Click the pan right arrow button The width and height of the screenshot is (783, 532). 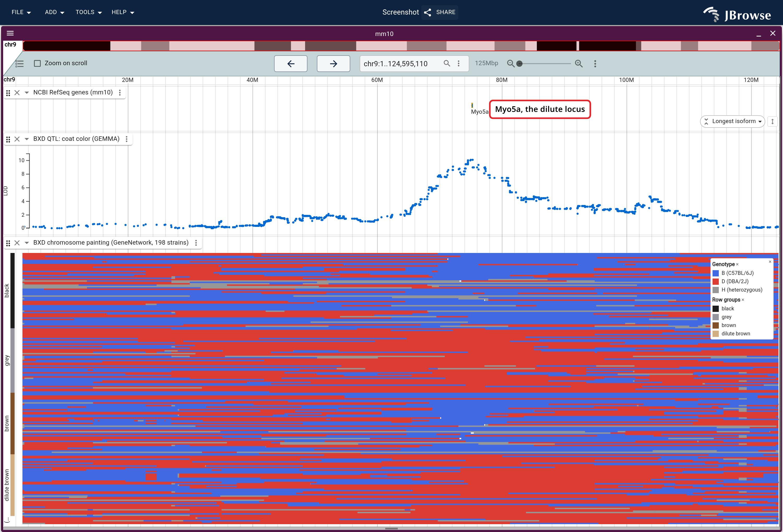(x=333, y=63)
